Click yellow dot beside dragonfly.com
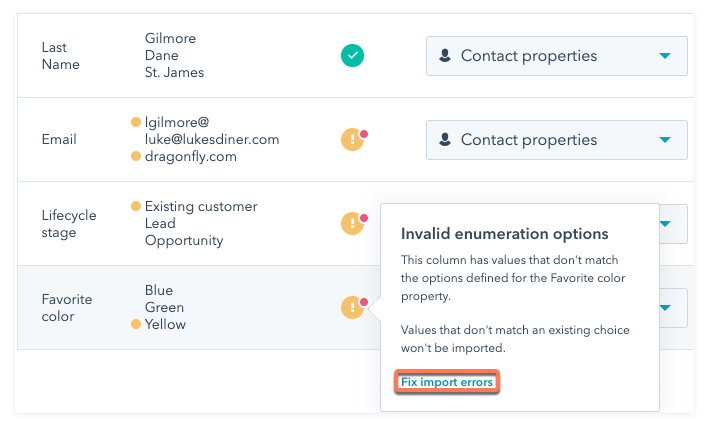This screenshot has width=722, height=424. point(135,156)
